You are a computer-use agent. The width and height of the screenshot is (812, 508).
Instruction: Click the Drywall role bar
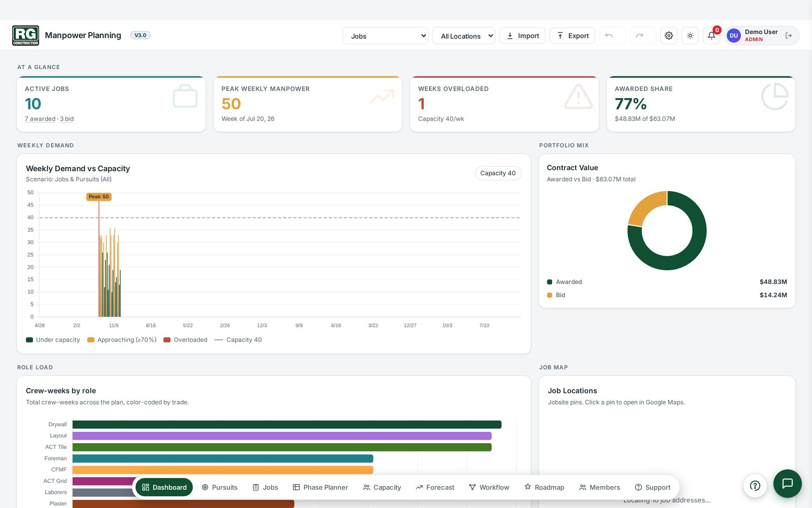[x=287, y=424]
